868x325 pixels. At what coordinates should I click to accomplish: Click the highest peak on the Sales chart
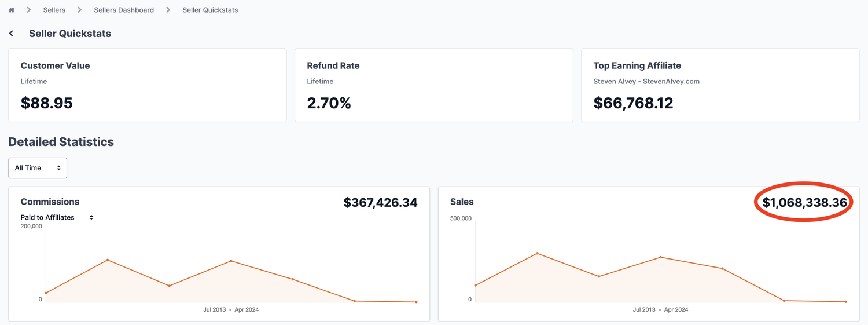537,253
